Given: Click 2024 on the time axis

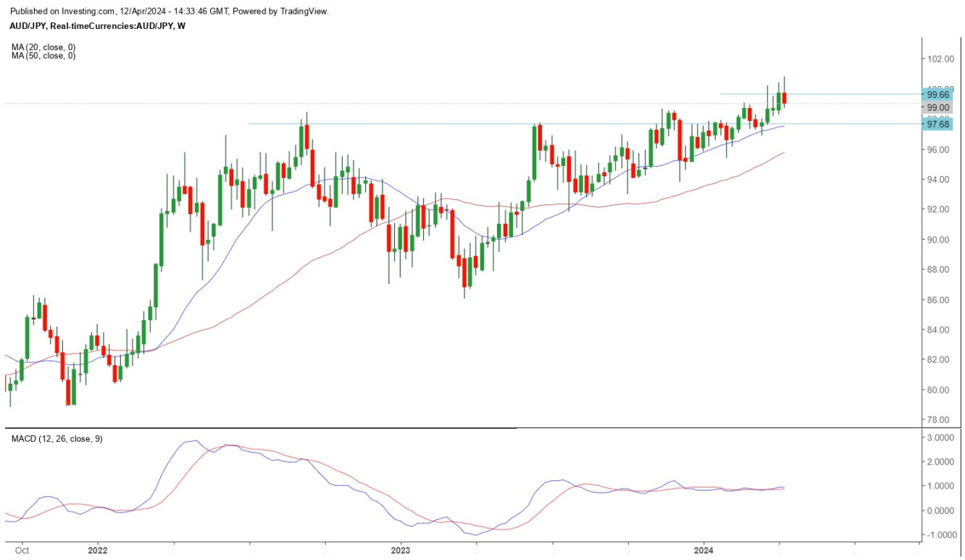Looking at the screenshot, I should (704, 551).
